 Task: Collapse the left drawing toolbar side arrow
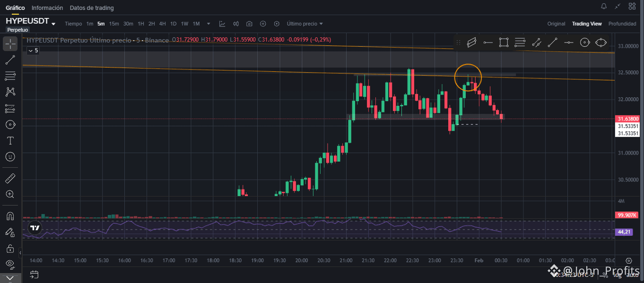pos(20,253)
